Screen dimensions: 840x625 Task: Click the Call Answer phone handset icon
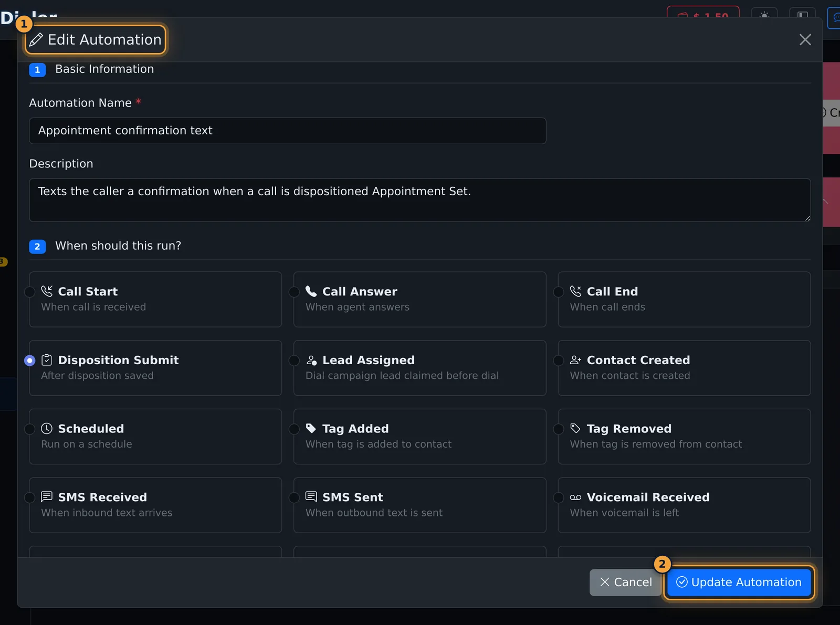[x=311, y=291]
